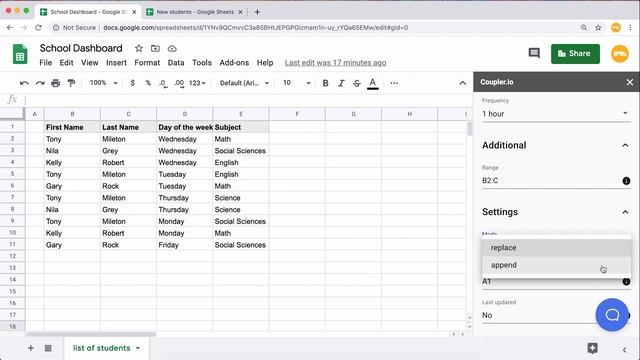Close the Coupler.io sidebar panel

[630, 82]
